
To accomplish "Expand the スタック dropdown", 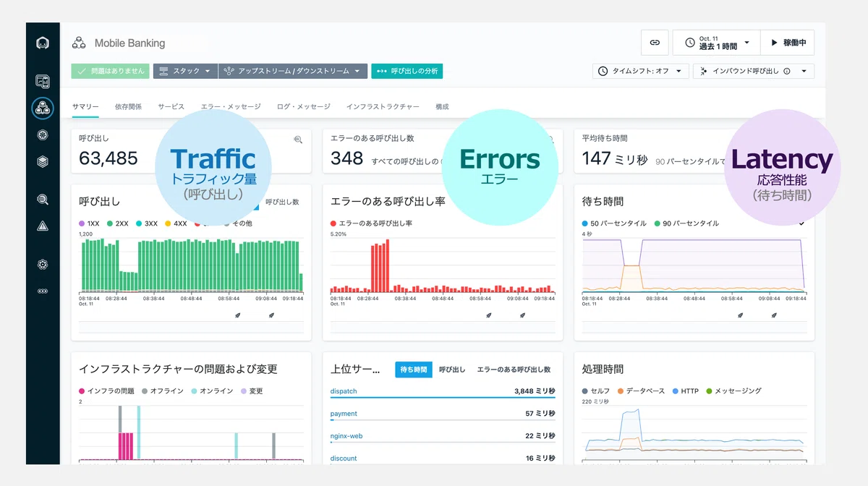I will click(x=185, y=71).
